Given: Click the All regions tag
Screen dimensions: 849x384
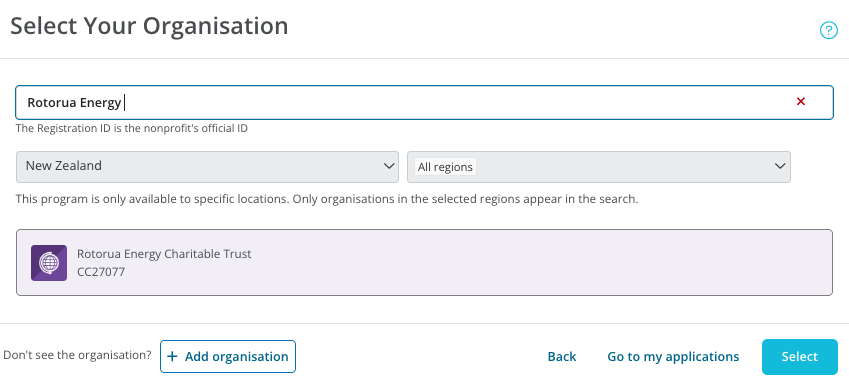Looking at the screenshot, I should click(445, 167).
